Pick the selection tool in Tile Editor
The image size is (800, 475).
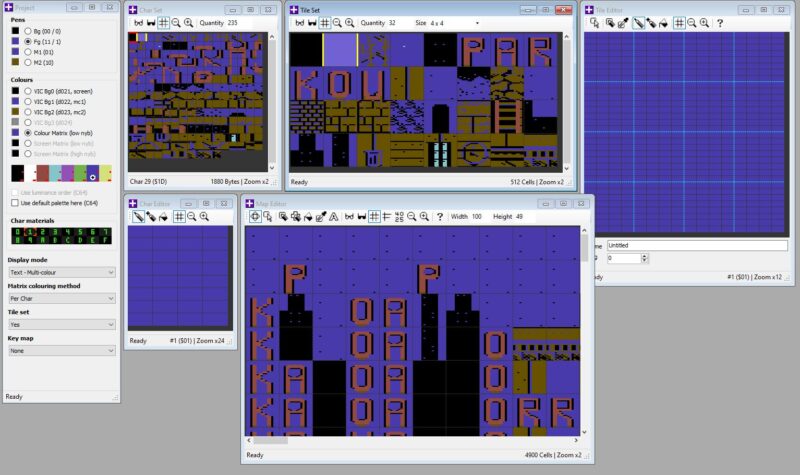click(x=595, y=23)
